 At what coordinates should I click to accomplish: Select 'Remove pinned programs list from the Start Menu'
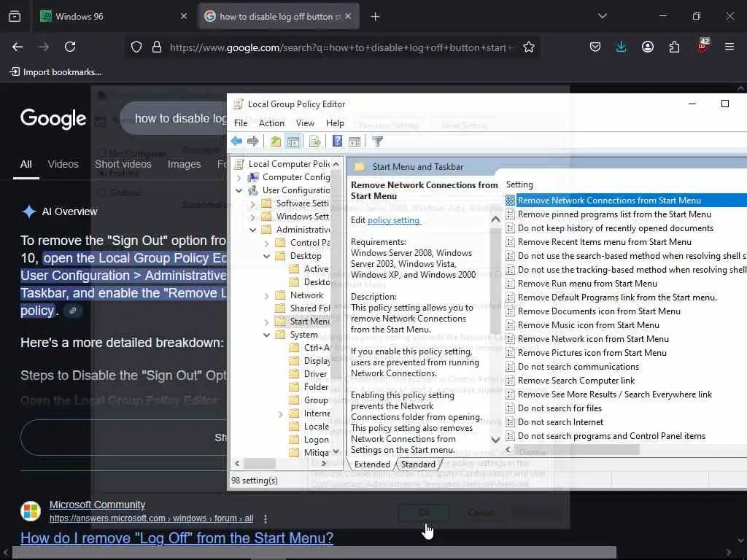[614, 214]
